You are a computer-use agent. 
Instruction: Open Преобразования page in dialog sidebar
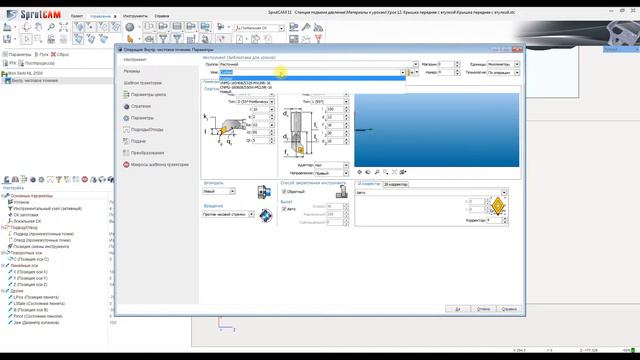point(144,153)
